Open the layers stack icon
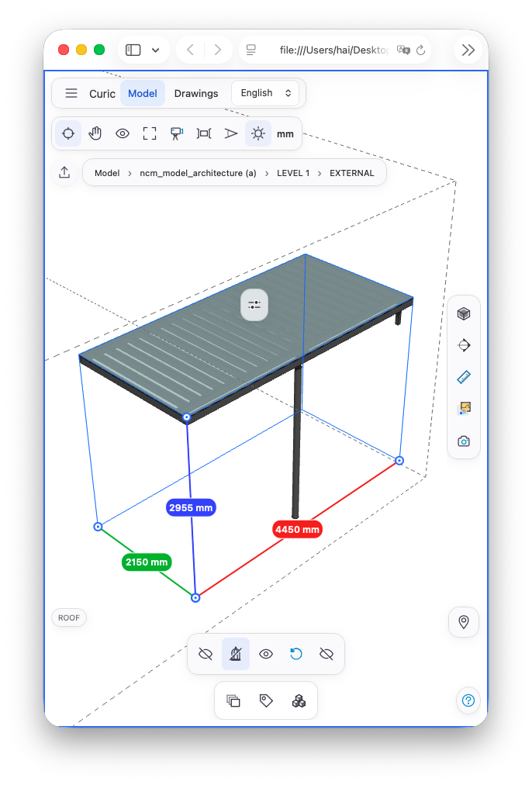The image size is (532, 785). (233, 701)
